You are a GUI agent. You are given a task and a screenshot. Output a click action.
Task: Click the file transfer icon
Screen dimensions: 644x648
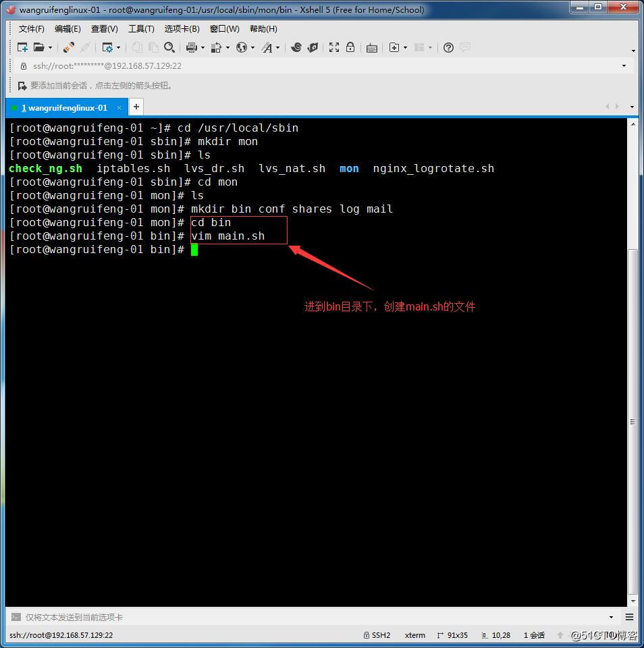216,47
